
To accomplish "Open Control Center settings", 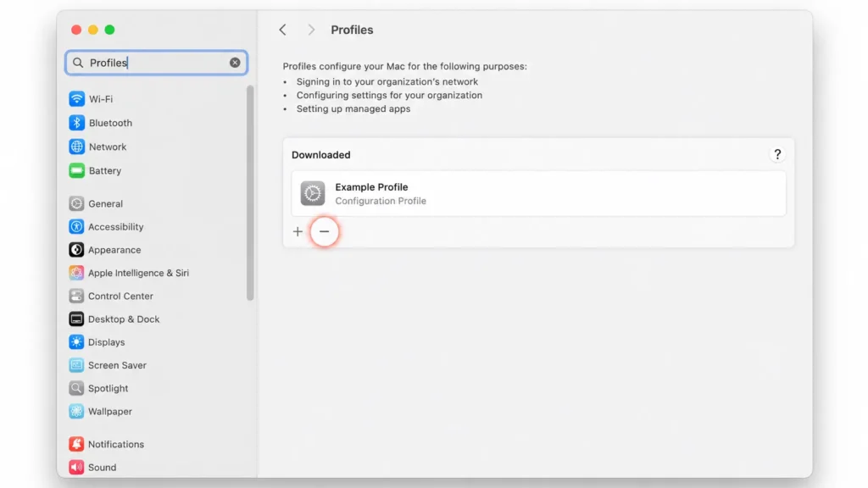I will point(111,296).
